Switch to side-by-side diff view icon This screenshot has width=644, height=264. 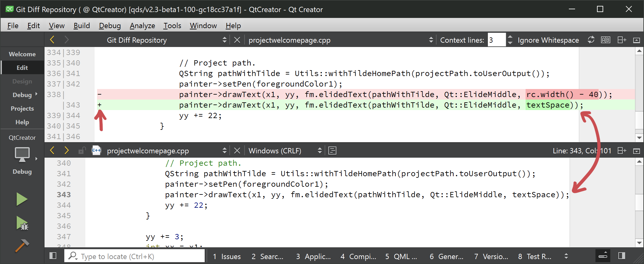coord(605,40)
